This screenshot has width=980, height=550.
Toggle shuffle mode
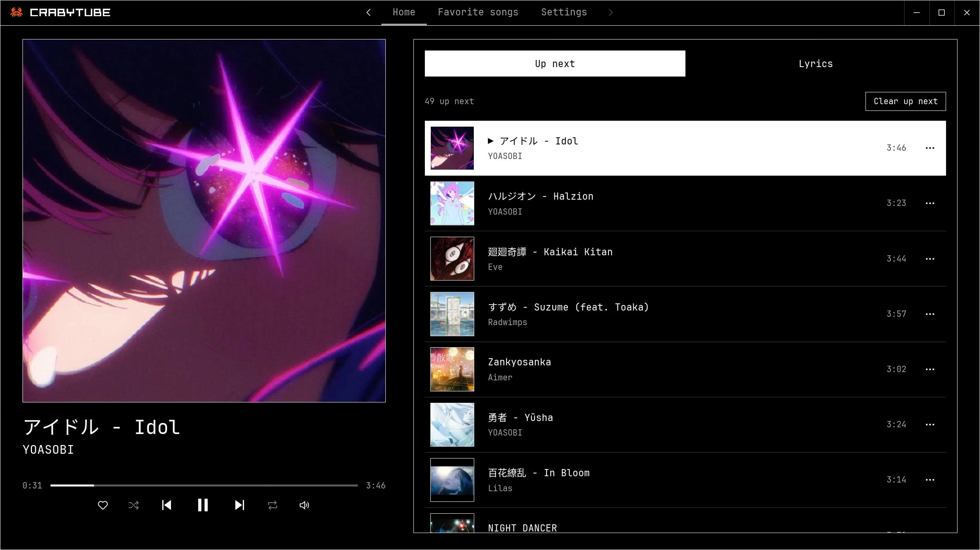pyautogui.click(x=134, y=505)
